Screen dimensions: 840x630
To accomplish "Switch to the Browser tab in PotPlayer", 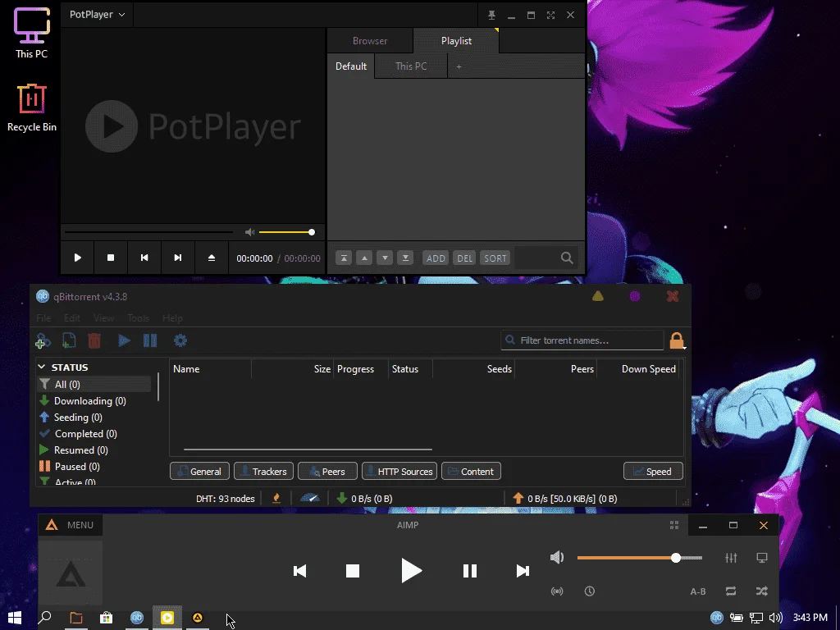I will (370, 41).
